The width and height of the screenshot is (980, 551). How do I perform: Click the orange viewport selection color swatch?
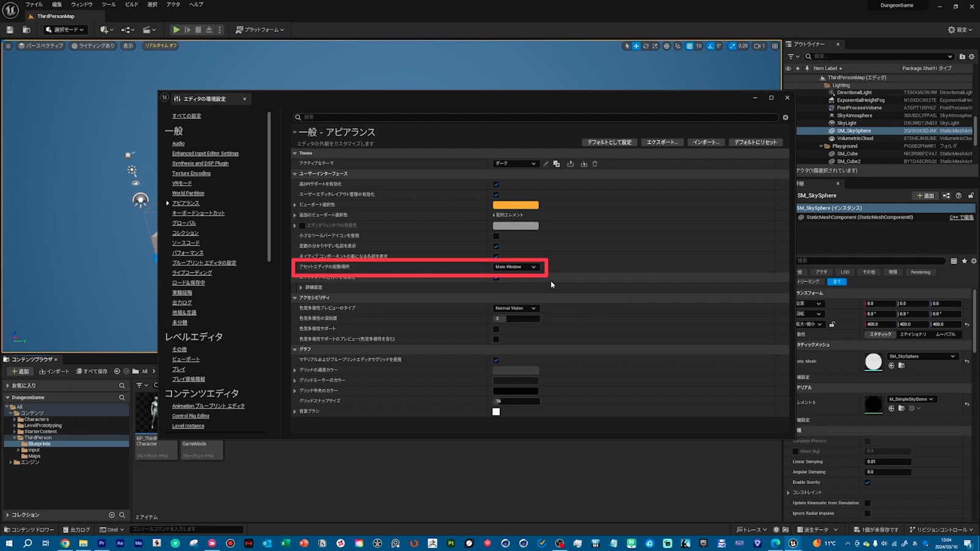tap(516, 204)
